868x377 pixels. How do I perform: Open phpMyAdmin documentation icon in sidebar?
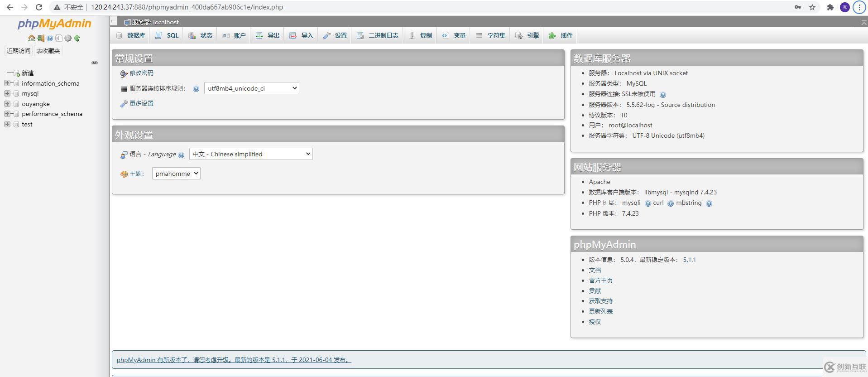coord(50,39)
